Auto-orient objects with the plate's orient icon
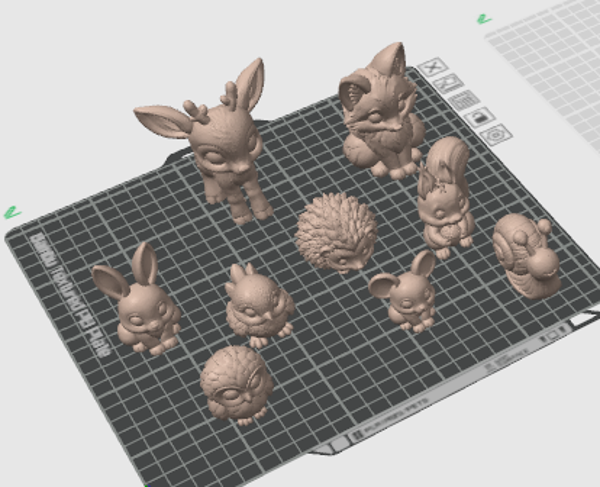Image resolution: width=600 pixels, height=487 pixels. (448, 83)
